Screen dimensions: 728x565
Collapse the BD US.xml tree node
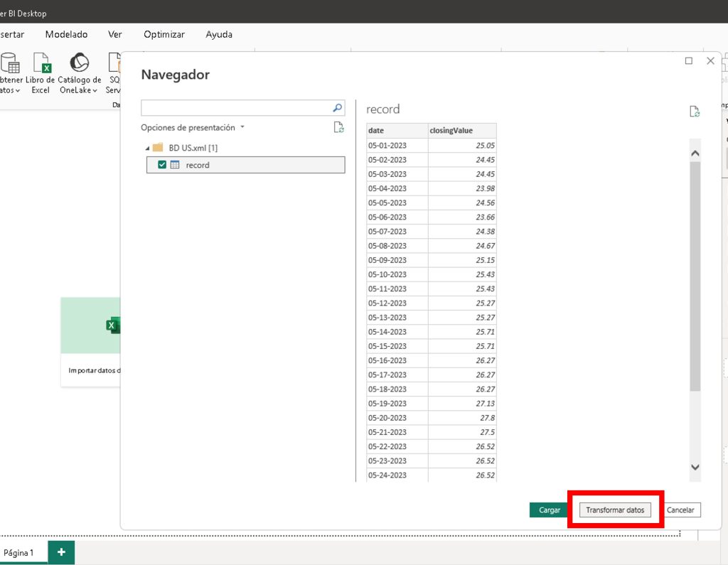point(147,148)
